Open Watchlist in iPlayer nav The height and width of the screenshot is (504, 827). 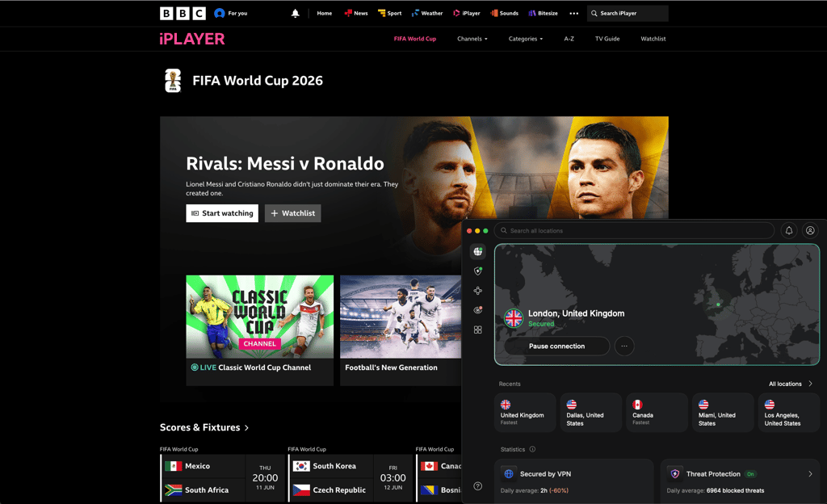pos(653,39)
